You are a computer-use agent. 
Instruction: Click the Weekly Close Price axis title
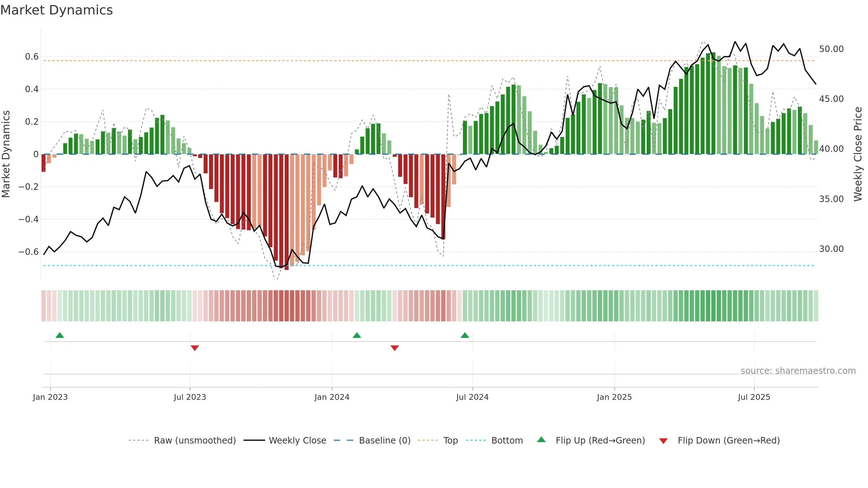pos(858,154)
